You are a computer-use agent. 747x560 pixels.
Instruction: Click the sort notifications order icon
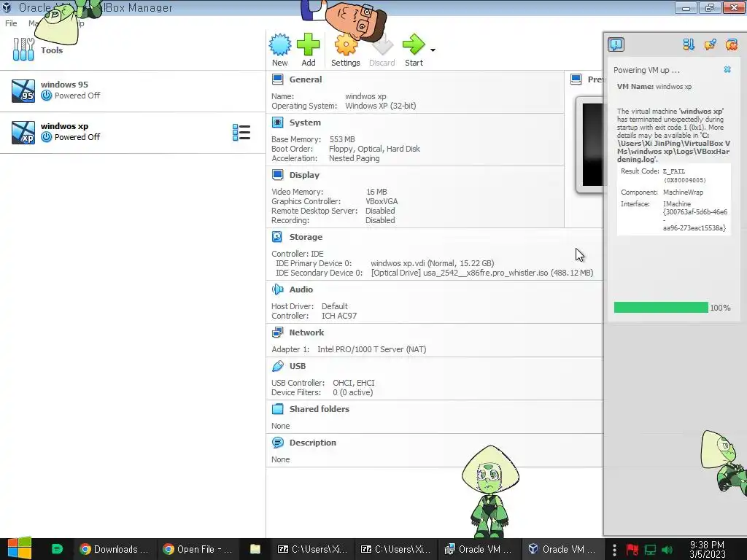689,44
